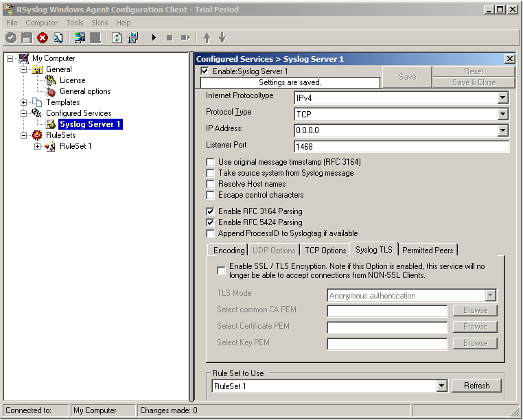Enable Resolve Host names checkbox
The height and width of the screenshot is (420, 523).
click(210, 184)
